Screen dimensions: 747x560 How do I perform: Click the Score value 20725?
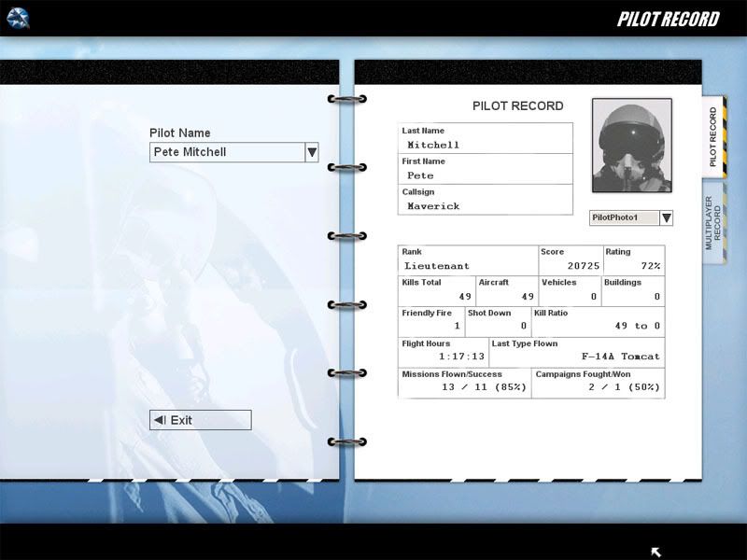tap(584, 266)
